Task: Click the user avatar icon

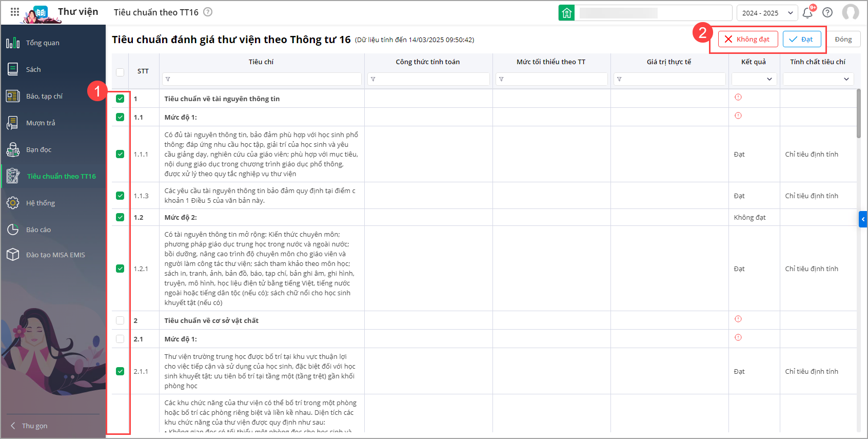Action: click(850, 12)
